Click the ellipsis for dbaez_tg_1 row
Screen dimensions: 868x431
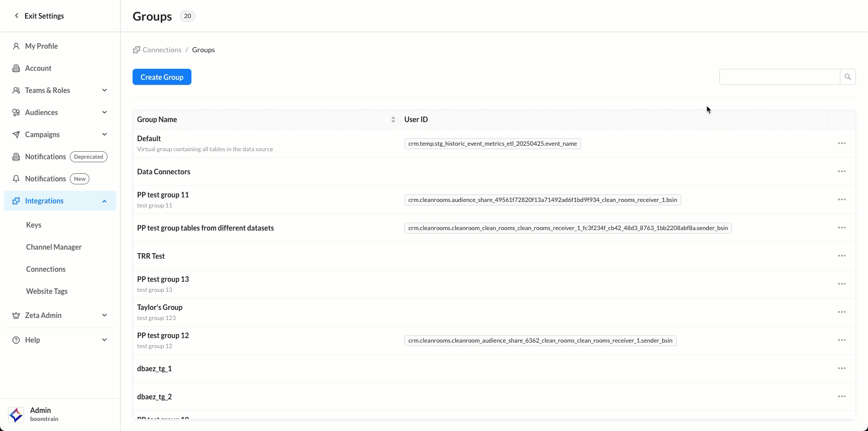click(x=842, y=369)
